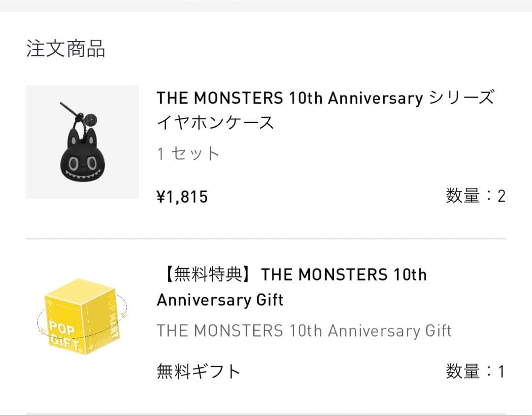Select the 1 セット variant label

point(186,153)
